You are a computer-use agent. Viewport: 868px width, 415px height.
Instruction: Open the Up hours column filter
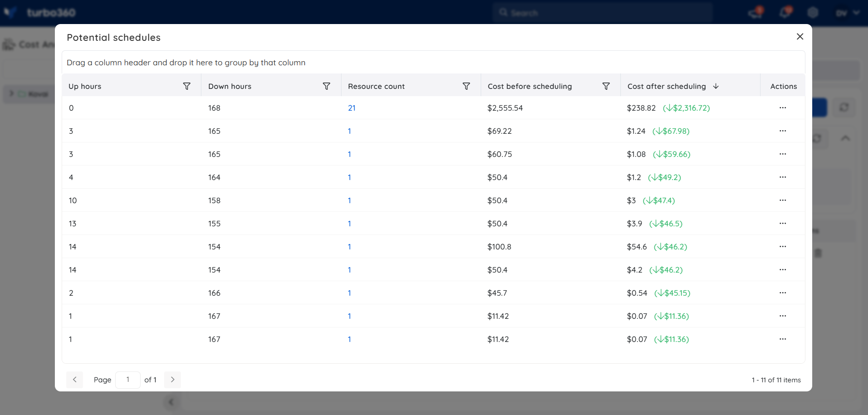186,86
